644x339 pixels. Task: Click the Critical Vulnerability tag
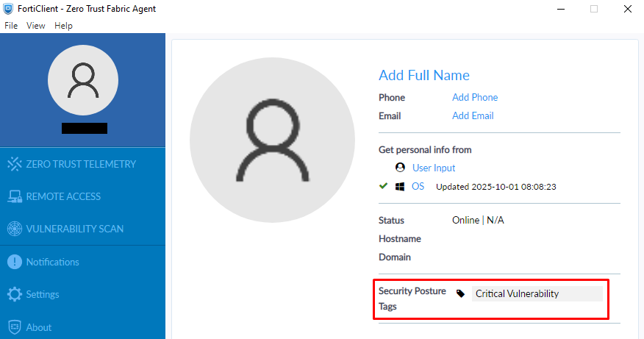pyautogui.click(x=537, y=293)
